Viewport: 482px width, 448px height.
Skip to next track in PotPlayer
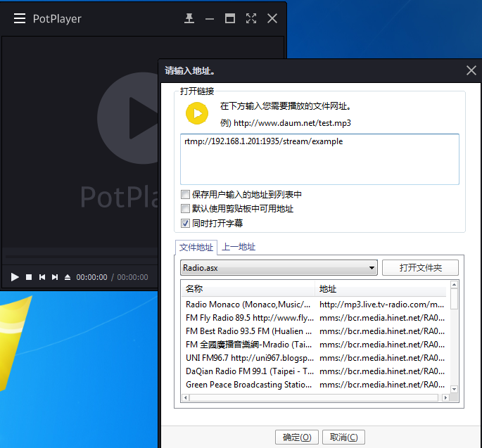click(x=55, y=277)
